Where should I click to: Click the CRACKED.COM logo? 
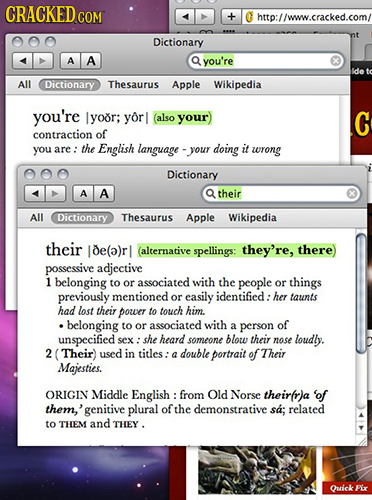coord(54,14)
